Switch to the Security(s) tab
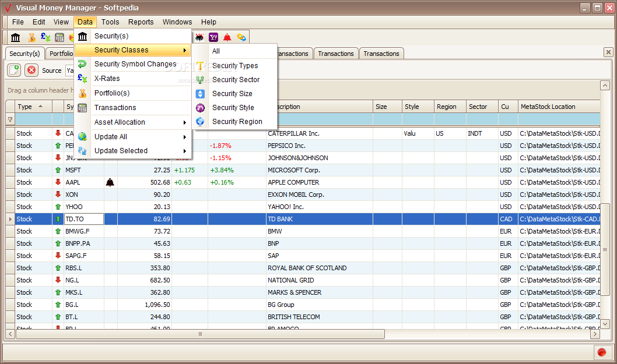Screen dimensions: 617x364 click(x=24, y=54)
